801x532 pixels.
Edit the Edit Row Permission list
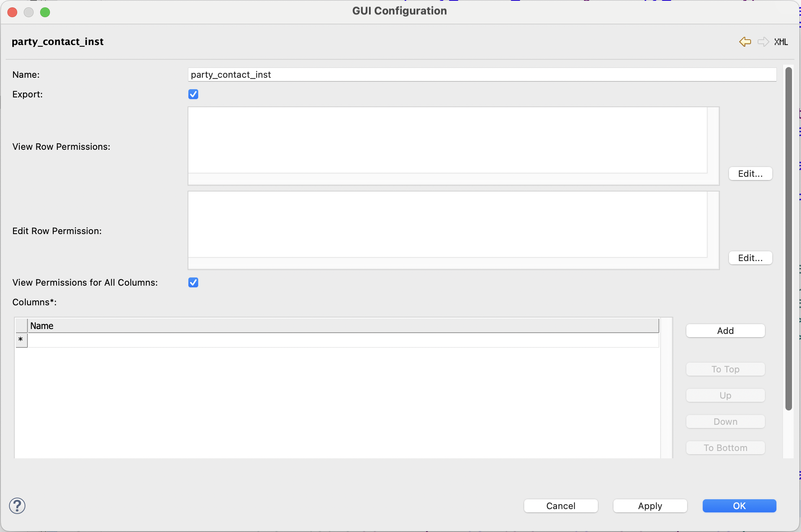tap(750, 258)
